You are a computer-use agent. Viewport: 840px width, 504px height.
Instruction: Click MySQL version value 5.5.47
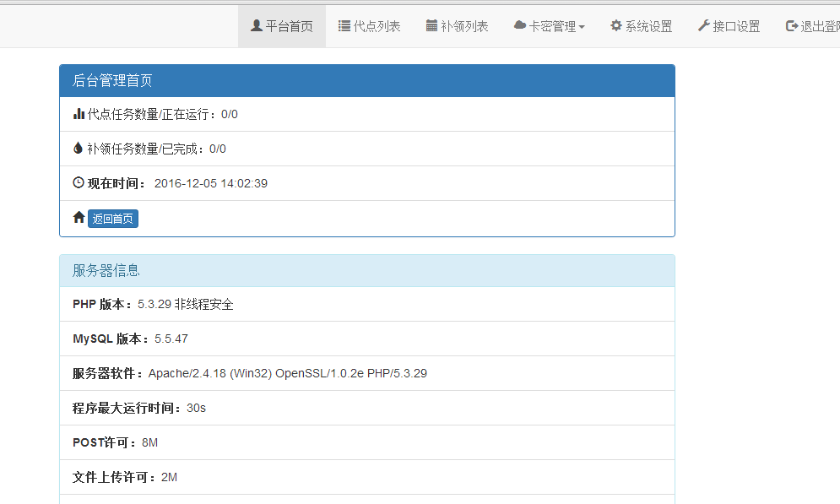171,339
